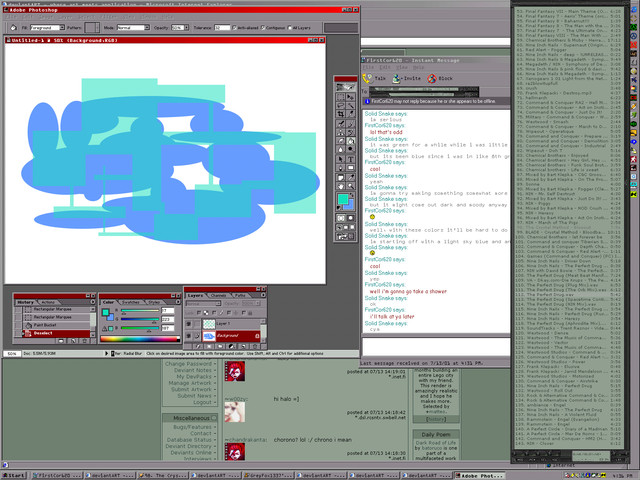Open the status bar info arrow
This screenshot has height=480, width=640.
(x=107, y=353)
